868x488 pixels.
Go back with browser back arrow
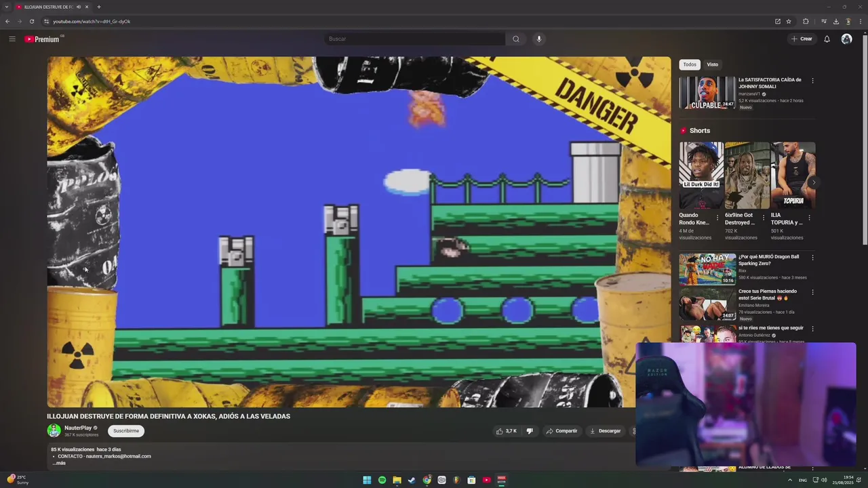click(7, 21)
